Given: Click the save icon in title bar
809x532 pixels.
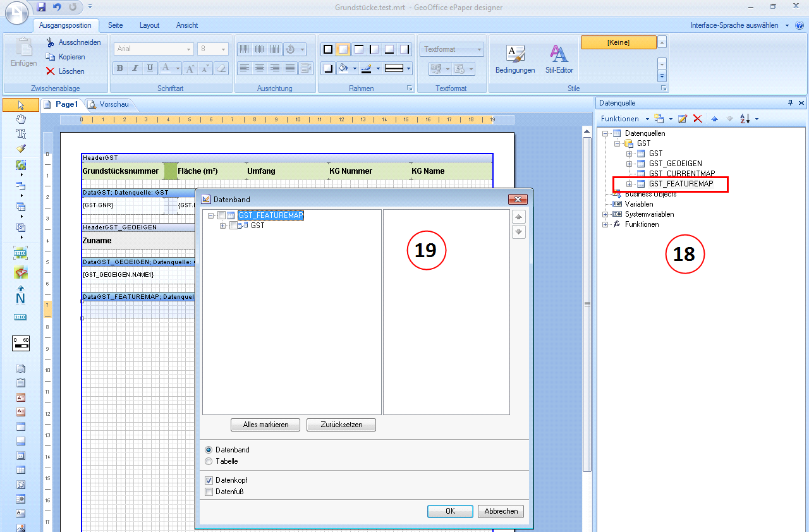Looking at the screenshot, I should 42,7.
